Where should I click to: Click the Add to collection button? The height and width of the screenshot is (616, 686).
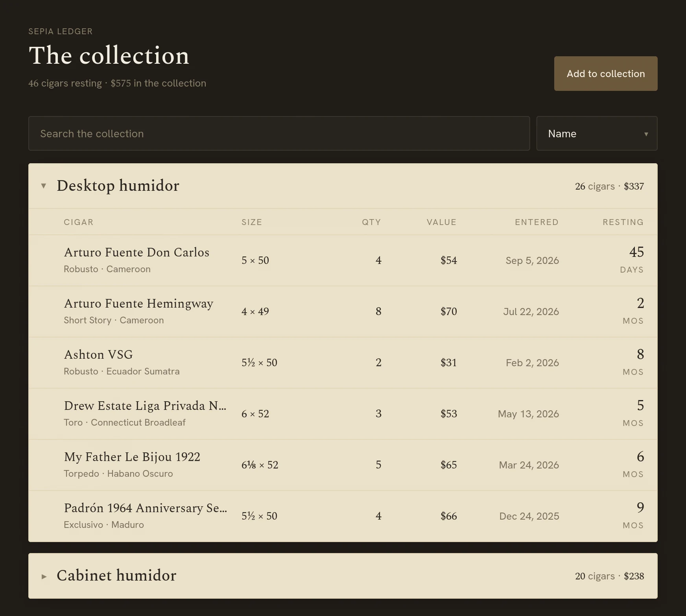pyautogui.click(x=606, y=74)
